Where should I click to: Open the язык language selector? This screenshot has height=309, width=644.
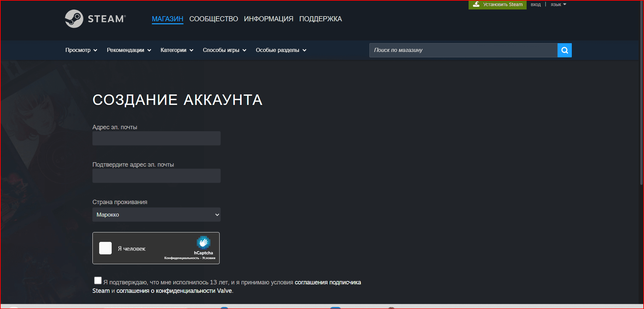(x=558, y=5)
